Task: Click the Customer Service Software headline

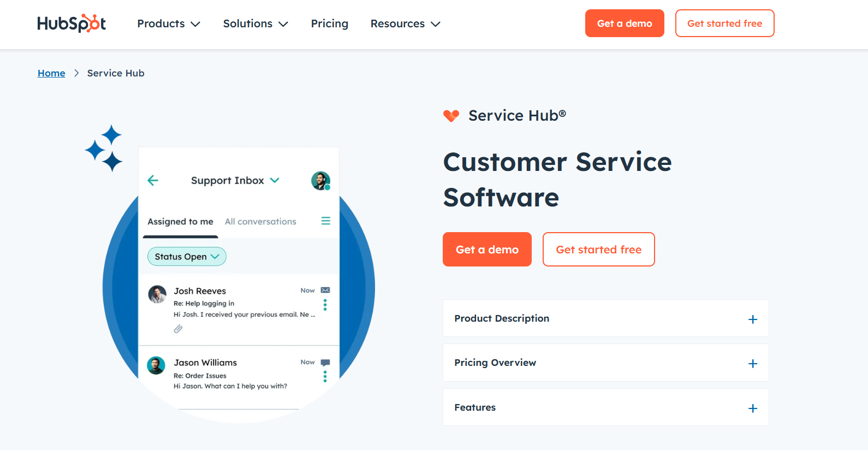Action: coord(557,180)
